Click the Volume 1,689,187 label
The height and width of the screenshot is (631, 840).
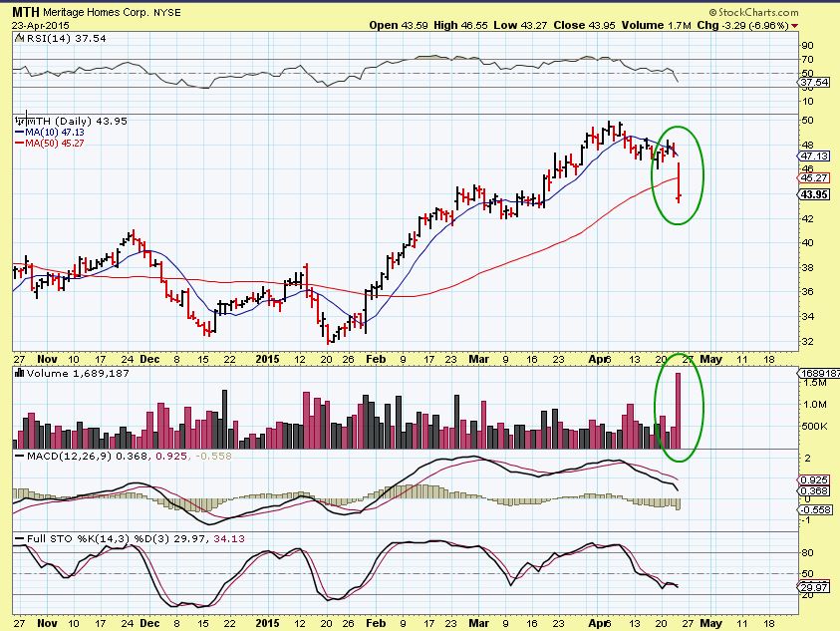click(78, 373)
